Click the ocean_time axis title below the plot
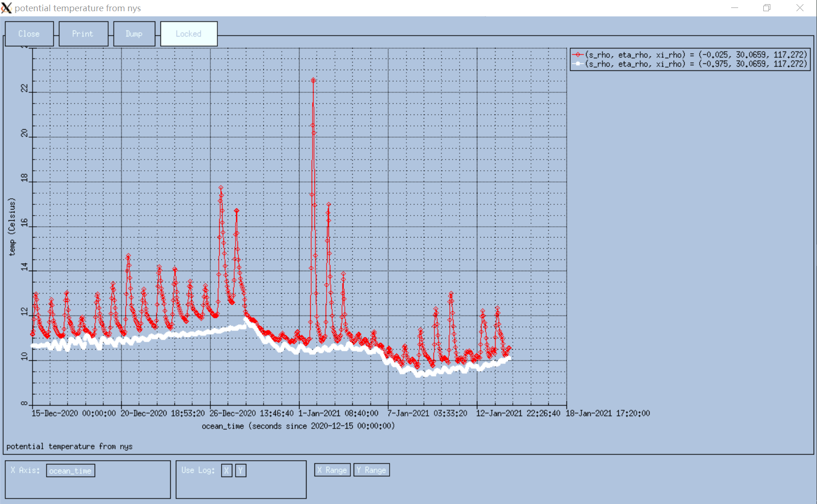The height and width of the screenshot is (504, 817). click(x=298, y=426)
